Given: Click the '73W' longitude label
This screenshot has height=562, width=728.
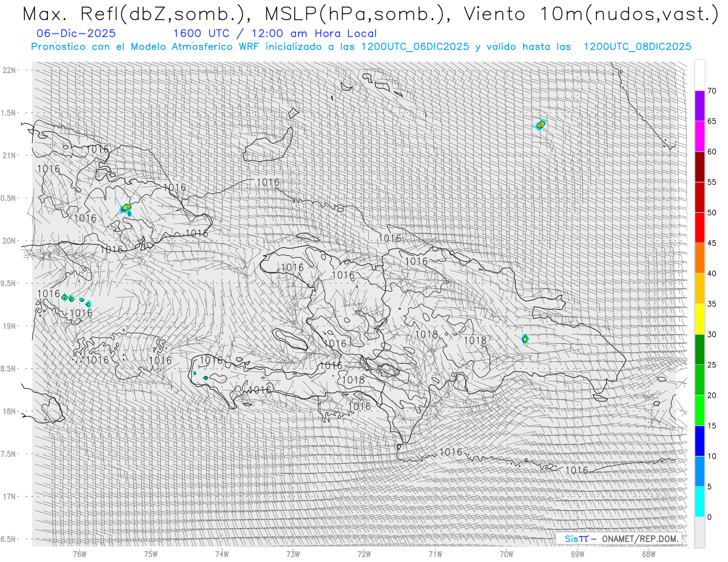Looking at the screenshot, I should pyautogui.click(x=293, y=554).
